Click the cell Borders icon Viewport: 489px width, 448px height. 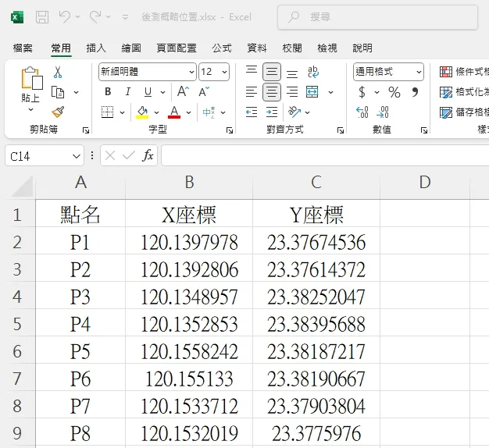[x=107, y=112]
